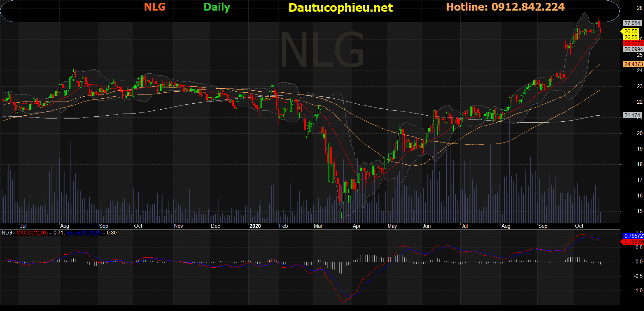Click the 2020 year marker

point(255,226)
